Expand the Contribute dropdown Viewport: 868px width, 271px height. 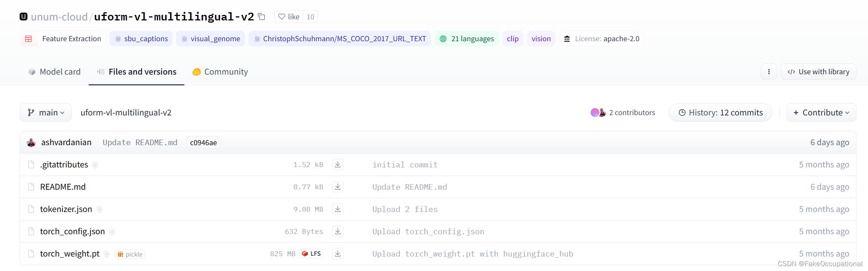[821, 112]
